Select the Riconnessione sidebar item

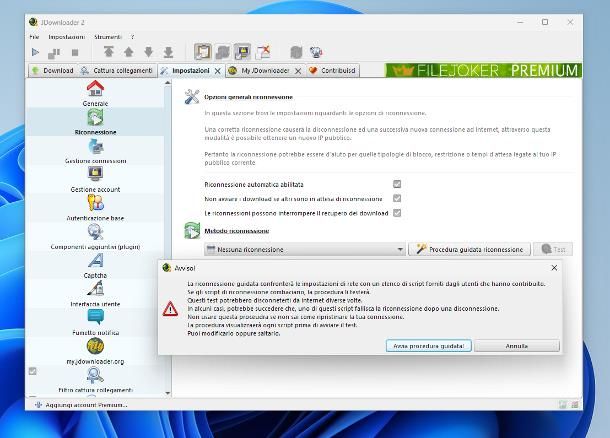coord(95,122)
